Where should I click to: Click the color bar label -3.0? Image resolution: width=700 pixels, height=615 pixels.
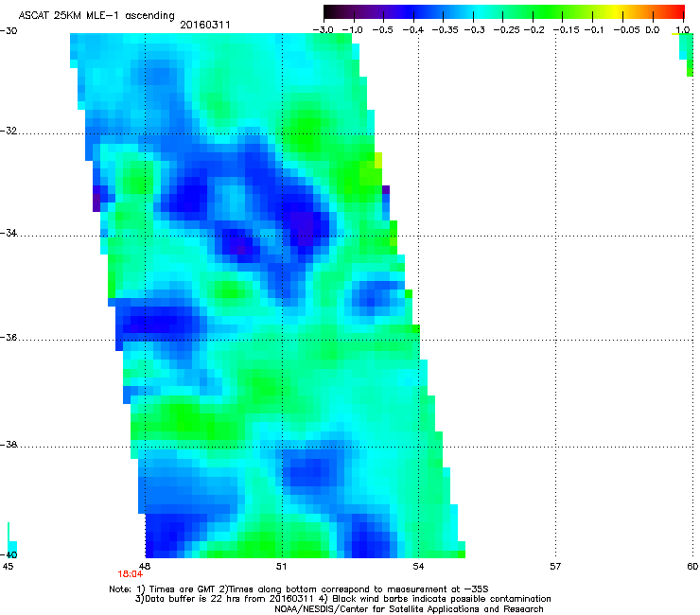pos(323,30)
